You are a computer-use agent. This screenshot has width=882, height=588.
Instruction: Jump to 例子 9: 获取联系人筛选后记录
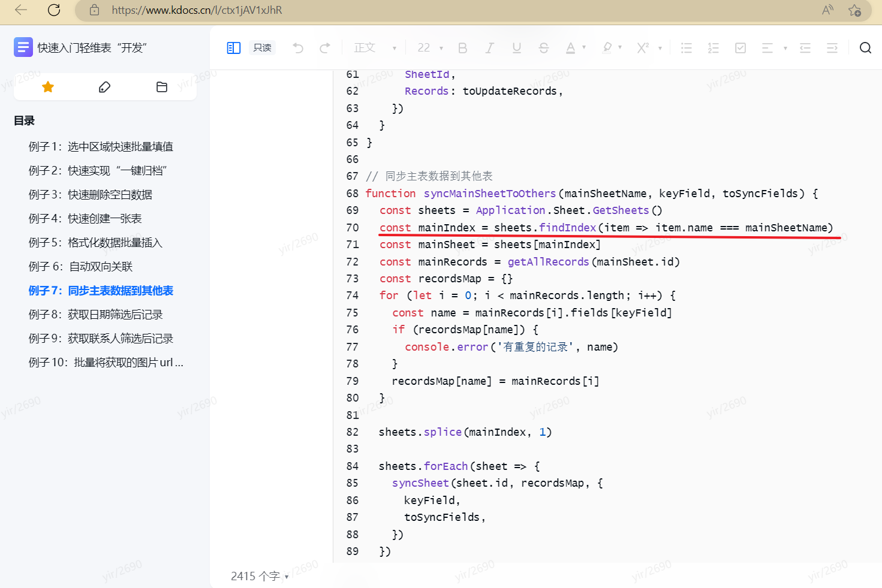click(101, 339)
